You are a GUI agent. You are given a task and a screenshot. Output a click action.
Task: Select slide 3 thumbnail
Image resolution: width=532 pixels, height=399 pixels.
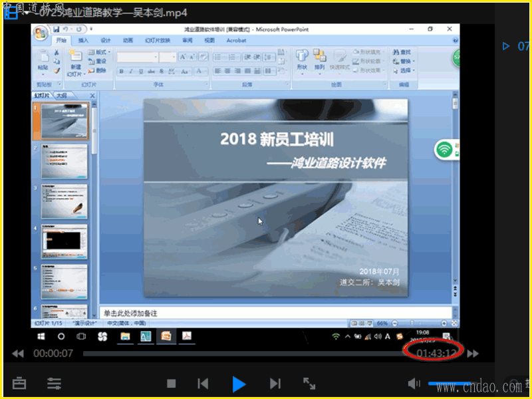point(64,201)
